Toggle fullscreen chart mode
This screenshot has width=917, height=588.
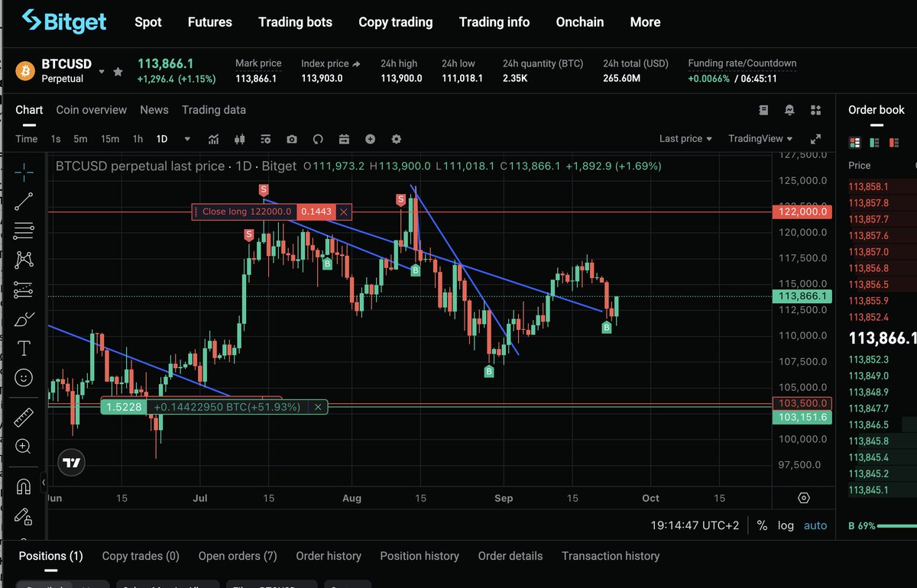(x=815, y=139)
